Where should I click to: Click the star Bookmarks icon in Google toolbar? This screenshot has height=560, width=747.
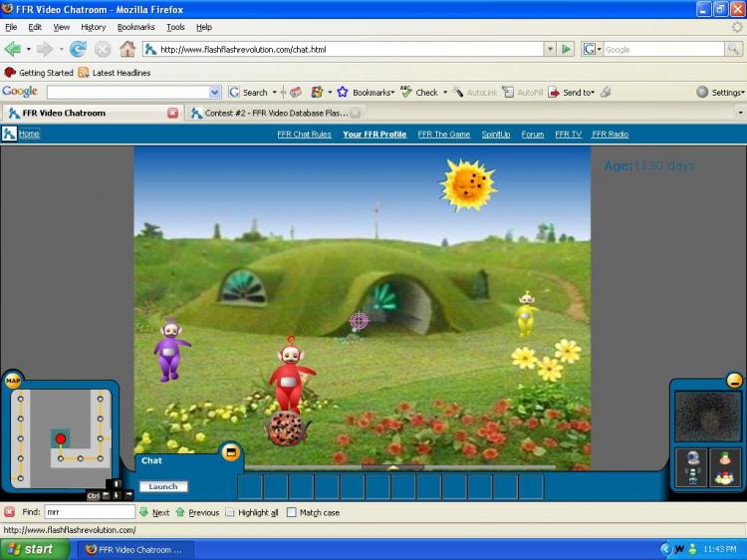tap(343, 92)
